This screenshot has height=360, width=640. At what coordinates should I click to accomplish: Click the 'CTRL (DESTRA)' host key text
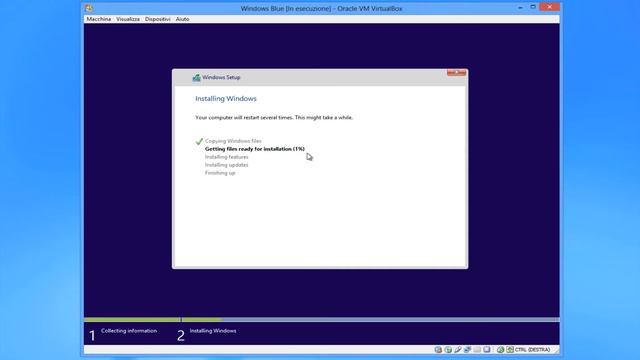tap(532, 350)
